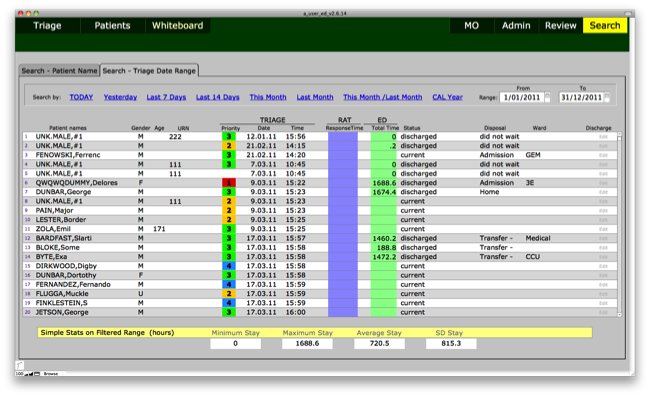This screenshot has height=397, width=650.
Task: Click total time 188.8 cell
Action: tap(384, 247)
